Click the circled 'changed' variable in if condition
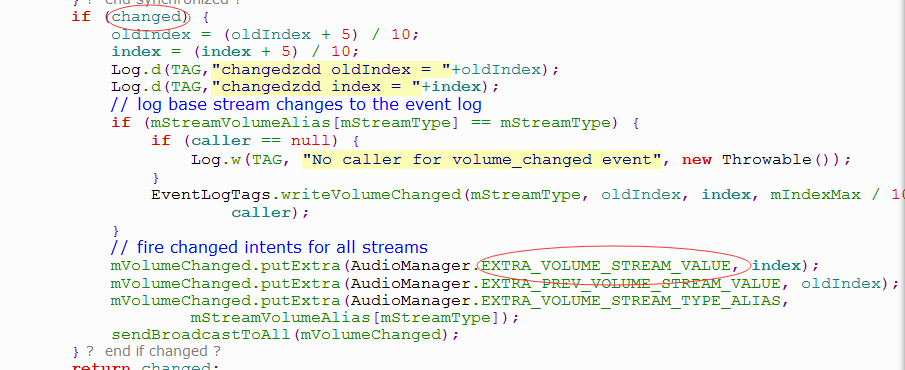The width and height of the screenshot is (905, 370). [x=146, y=17]
